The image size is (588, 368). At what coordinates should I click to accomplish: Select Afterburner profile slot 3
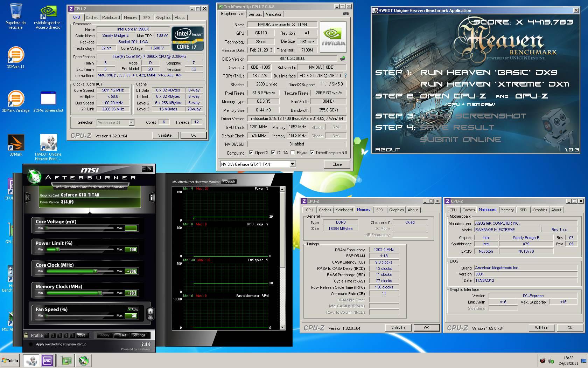[x=60, y=335]
